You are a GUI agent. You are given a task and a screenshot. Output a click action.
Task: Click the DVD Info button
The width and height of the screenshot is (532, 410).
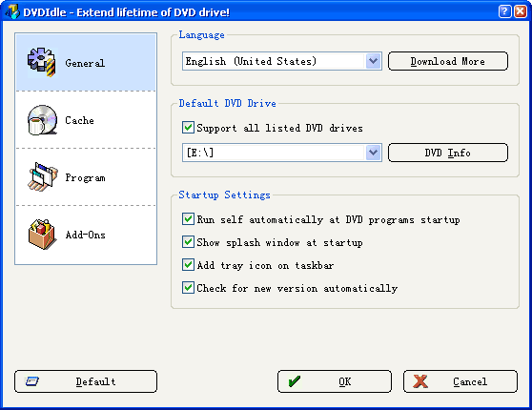pyautogui.click(x=448, y=153)
